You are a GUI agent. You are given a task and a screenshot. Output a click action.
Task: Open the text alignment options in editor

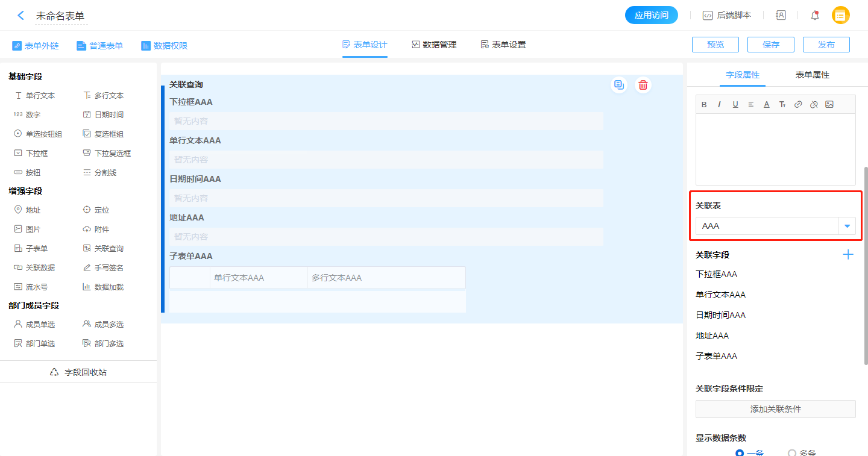pyautogui.click(x=751, y=104)
